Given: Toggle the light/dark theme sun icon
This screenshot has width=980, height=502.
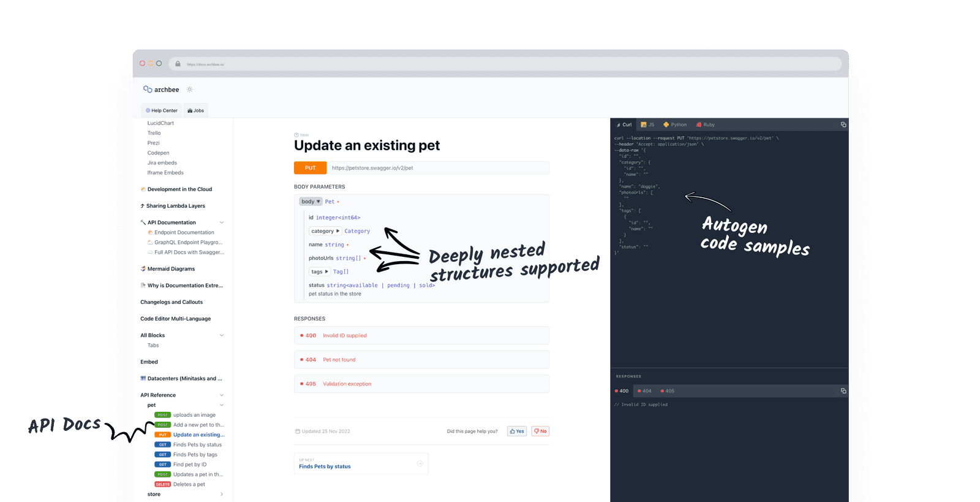Looking at the screenshot, I should 190,89.
